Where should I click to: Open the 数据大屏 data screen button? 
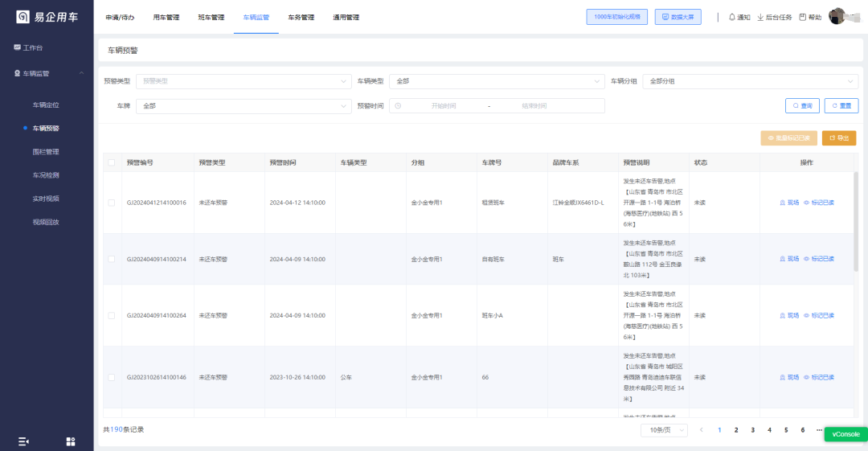[x=678, y=17]
